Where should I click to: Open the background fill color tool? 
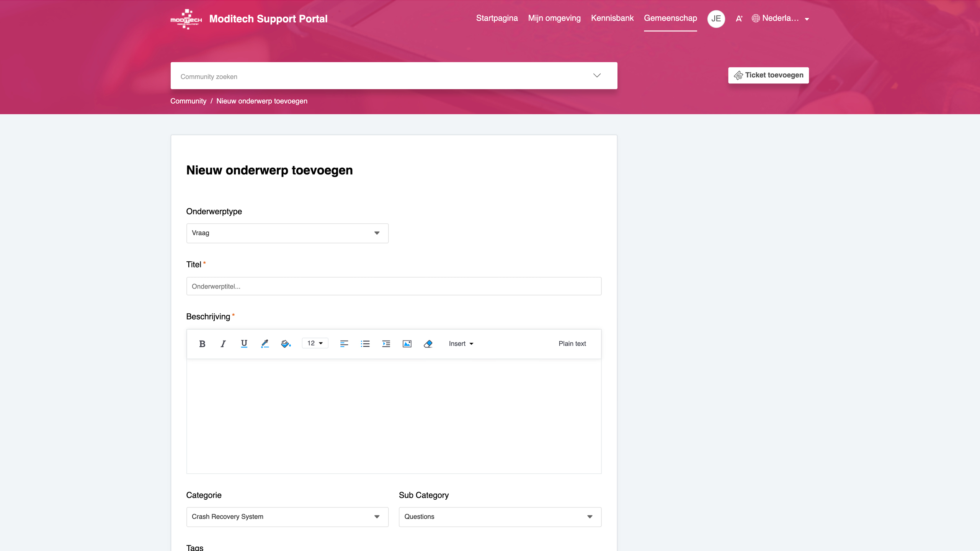286,344
